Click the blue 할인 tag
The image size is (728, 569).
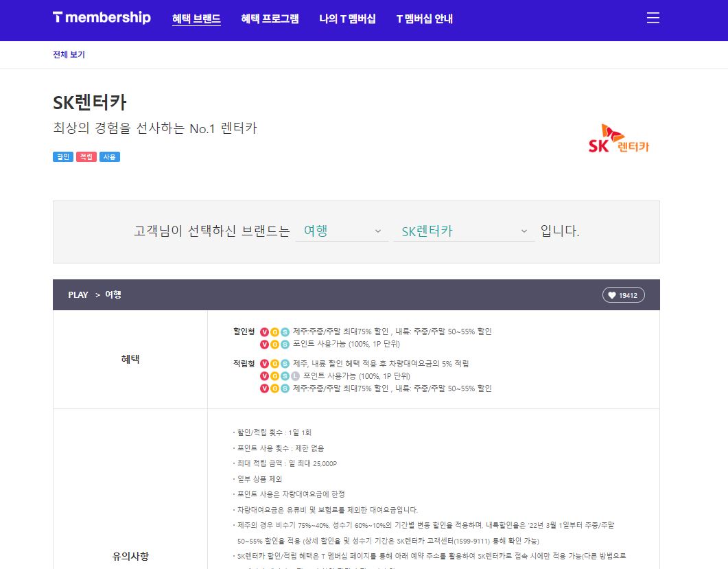coord(62,157)
